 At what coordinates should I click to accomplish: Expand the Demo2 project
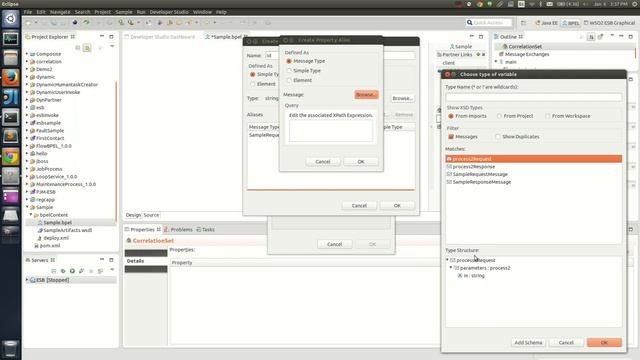(x=27, y=69)
